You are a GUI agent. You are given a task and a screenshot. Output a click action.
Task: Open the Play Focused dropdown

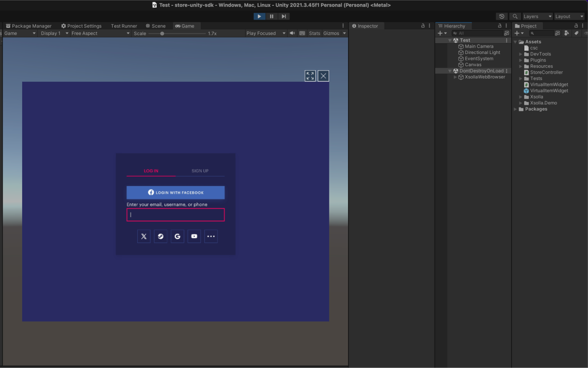tap(266, 33)
